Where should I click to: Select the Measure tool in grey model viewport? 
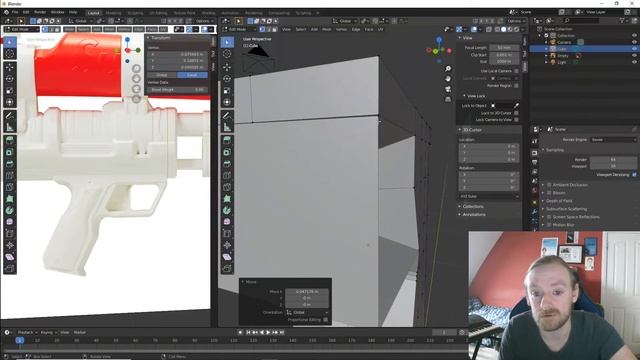click(227, 127)
